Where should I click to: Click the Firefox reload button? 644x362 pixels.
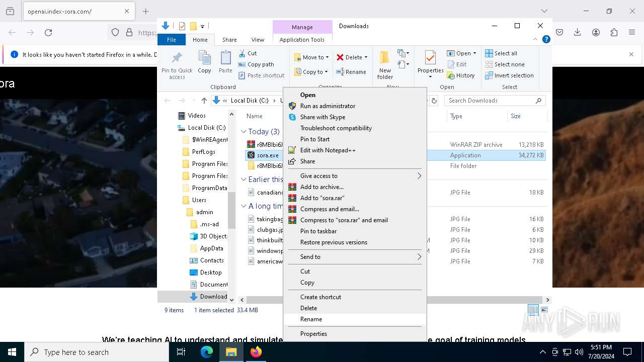[48, 33]
